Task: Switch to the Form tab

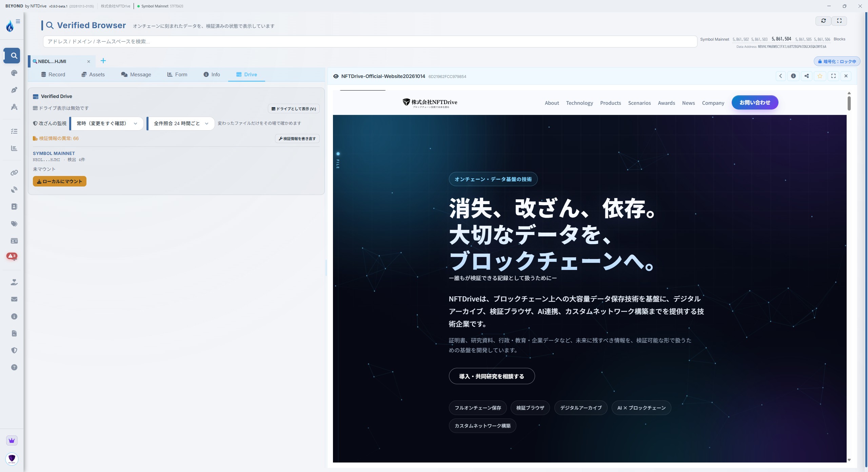Action: coord(177,75)
